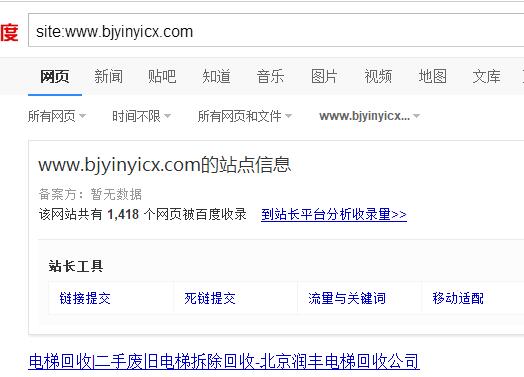The height and width of the screenshot is (377, 524).
Task: Open the 音乐 tab
Action: [271, 77]
